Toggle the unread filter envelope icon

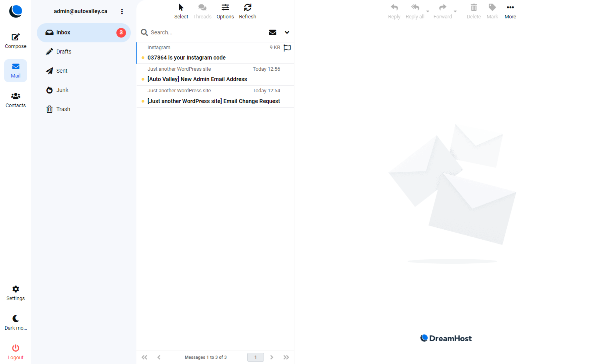273,33
